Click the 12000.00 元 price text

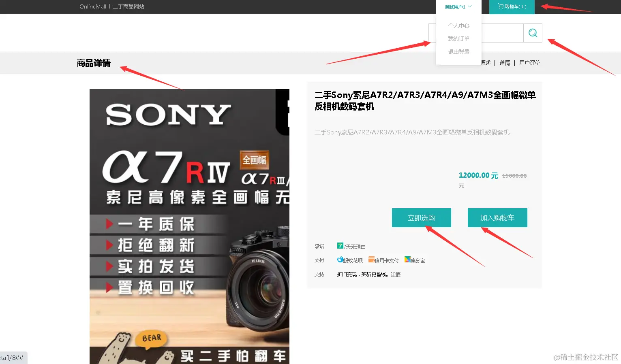[x=478, y=175]
